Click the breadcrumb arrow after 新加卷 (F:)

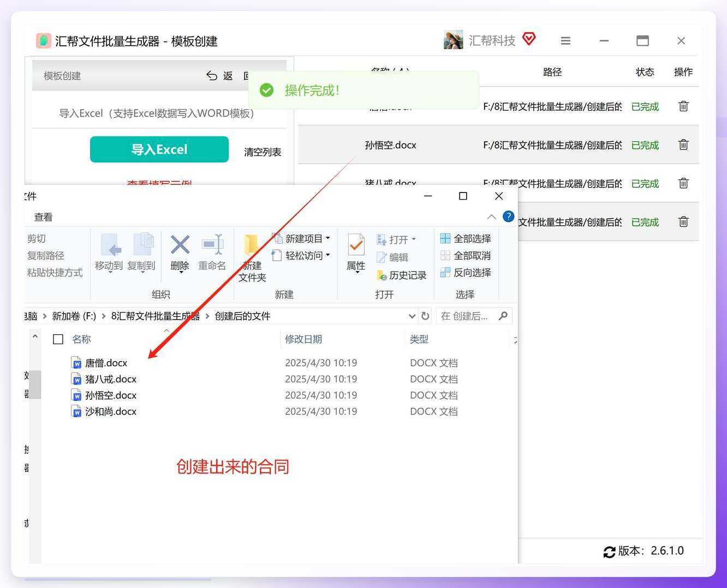(x=103, y=316)
